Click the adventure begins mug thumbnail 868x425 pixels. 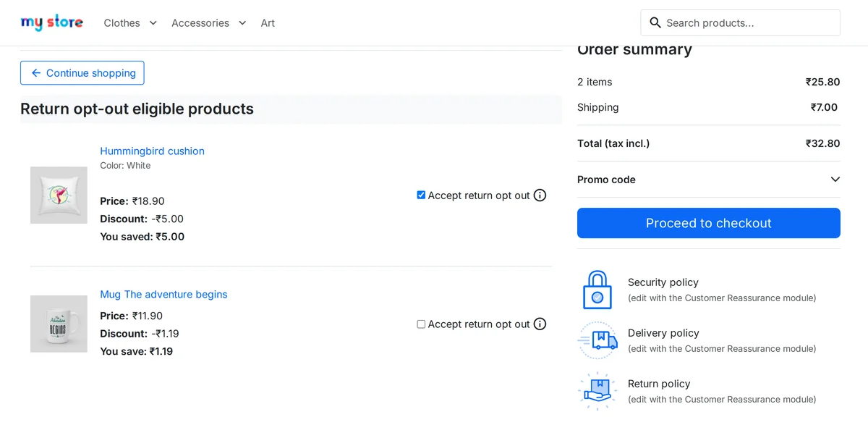coord(59,324)
